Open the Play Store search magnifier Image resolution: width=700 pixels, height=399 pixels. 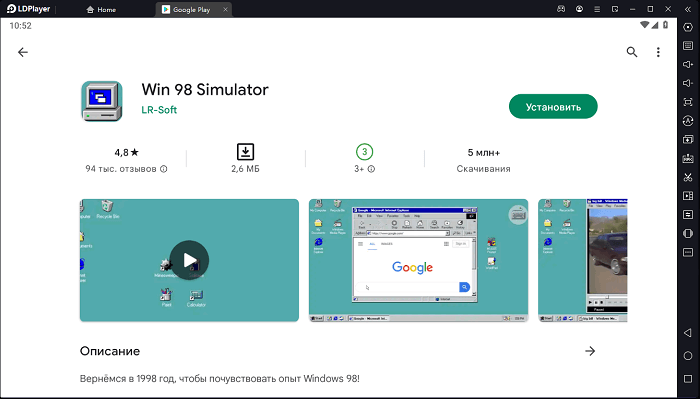(x=632, y=52)
